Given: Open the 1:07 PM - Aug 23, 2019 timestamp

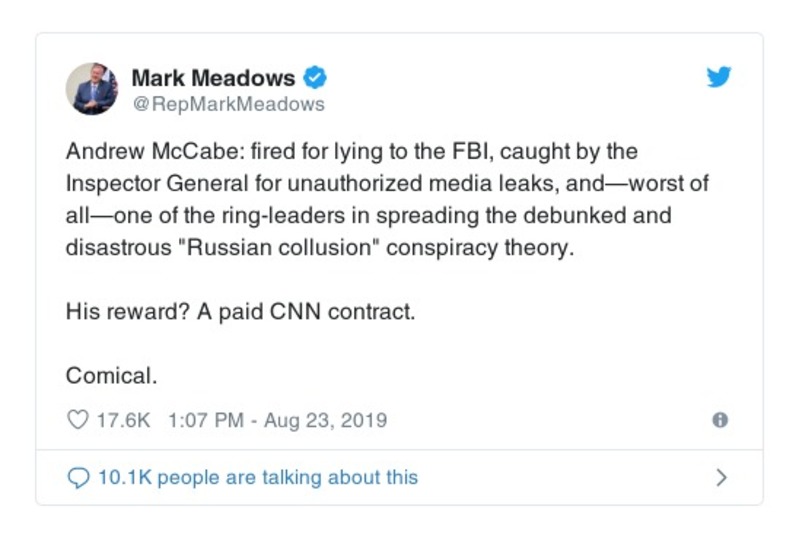Looking at the screenshot, I should coord(278,420).
